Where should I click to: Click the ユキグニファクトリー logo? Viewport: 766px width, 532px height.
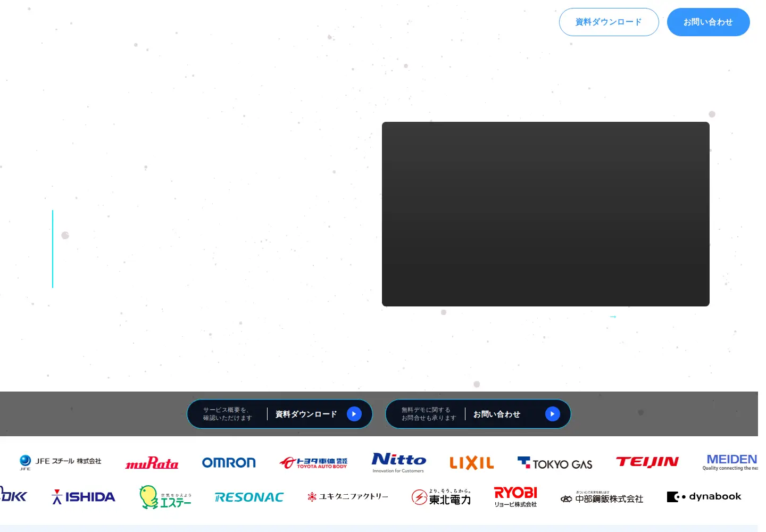348,496
